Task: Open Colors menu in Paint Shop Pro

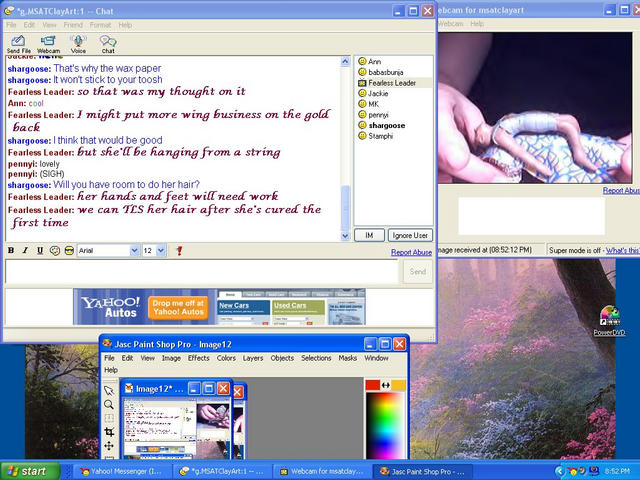Action: (226, 358)
